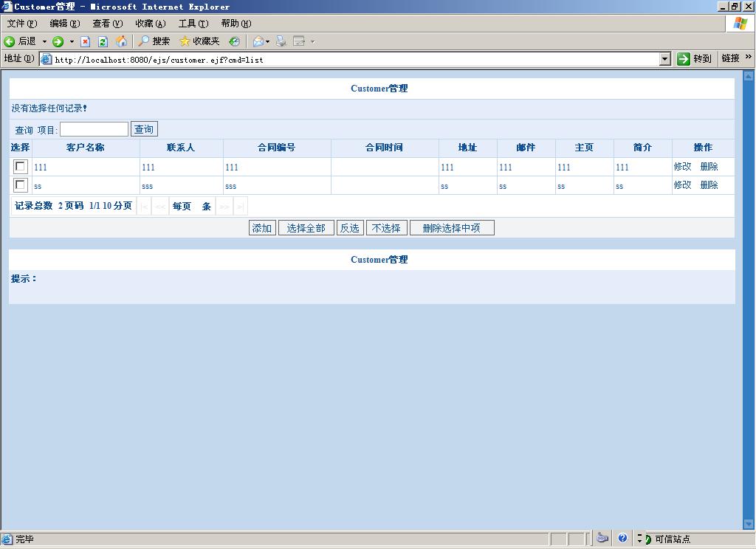Viewport: 756px width, 549px height.
Task: Click the help question mark status icon
Action: 622,538
